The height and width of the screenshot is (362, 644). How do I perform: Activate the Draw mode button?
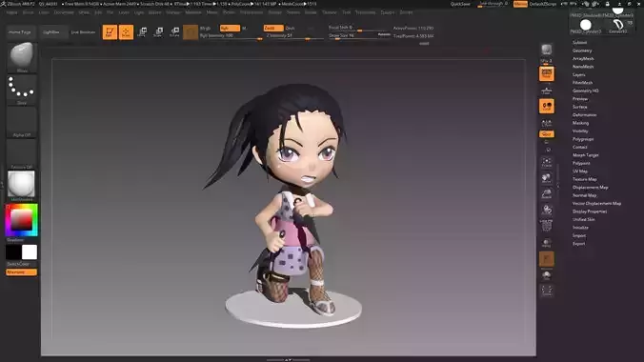pyautogui.click(x=126, y=32)
